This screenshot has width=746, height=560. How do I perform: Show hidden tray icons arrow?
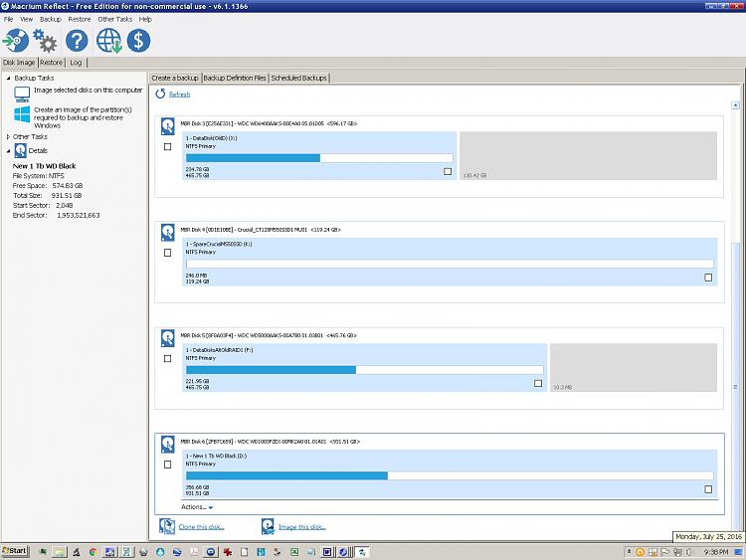tap(629, 552)
